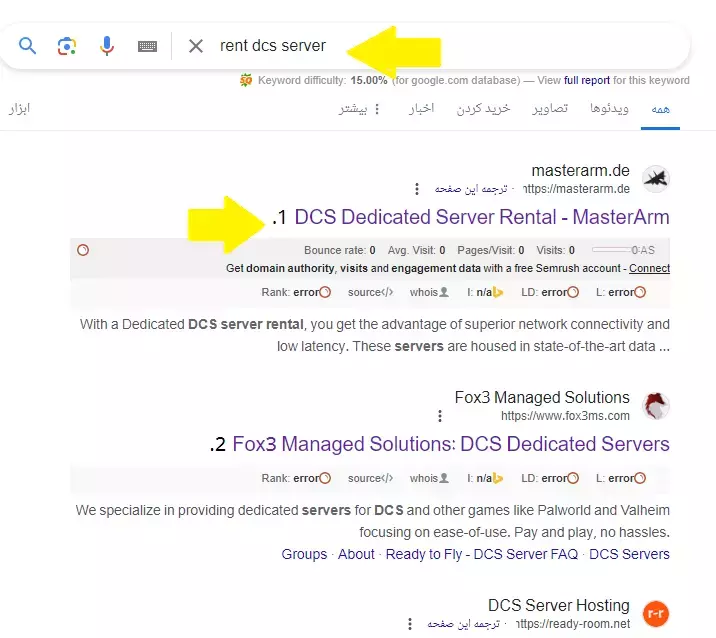This screenshot has width=716, height=638.
Task: Click 'Connect' Semrush account link
Action: pyautogui.click(x=649, y=268)
